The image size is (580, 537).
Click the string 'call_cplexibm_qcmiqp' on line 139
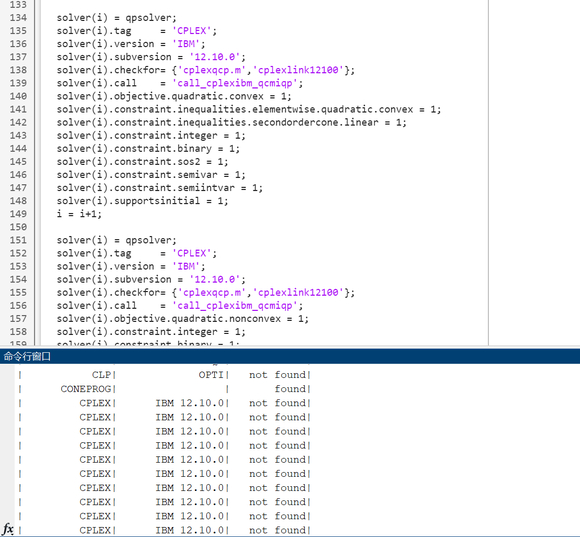pyautogui.click(x=235, y=83)
